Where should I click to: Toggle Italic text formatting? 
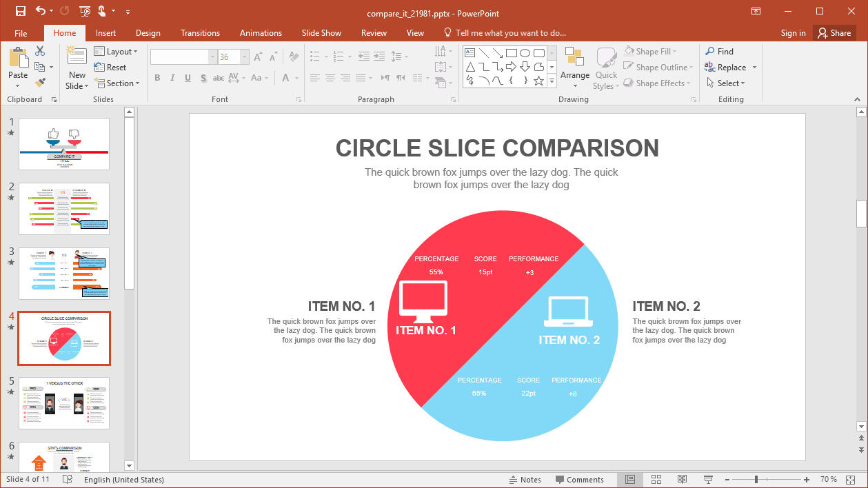tap(172, 78)
